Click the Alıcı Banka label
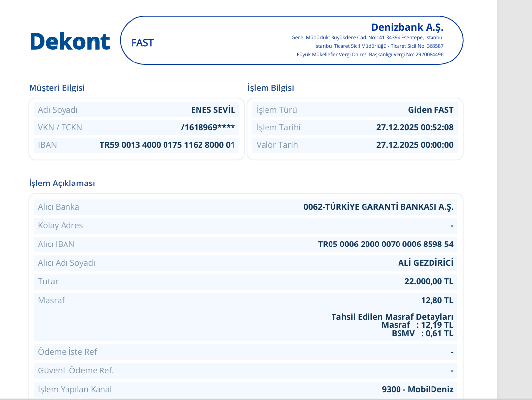532x400 pixels. pos(58,207)
